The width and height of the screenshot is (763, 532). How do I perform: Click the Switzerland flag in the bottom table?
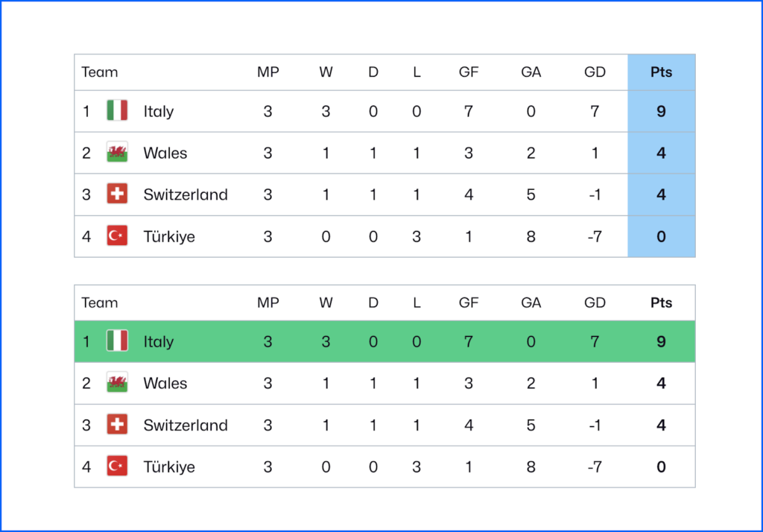tap(117, 425)
